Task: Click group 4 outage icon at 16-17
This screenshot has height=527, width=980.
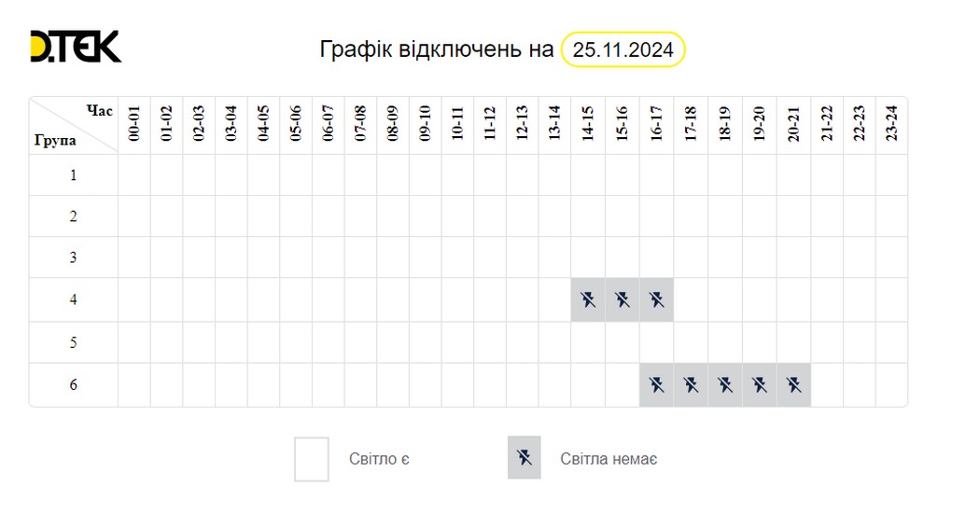Action: [657, 299]
